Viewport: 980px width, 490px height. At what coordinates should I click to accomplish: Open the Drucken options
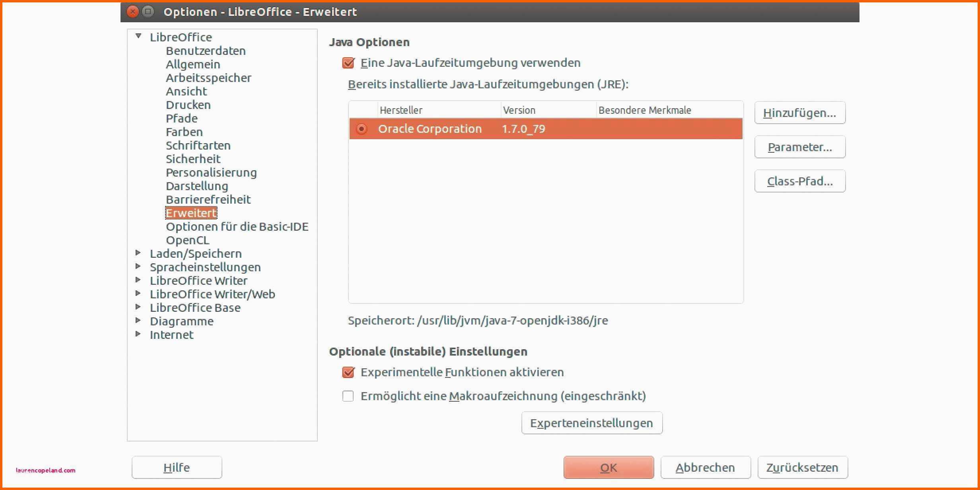pyautogui.click(x=188, y=105)
